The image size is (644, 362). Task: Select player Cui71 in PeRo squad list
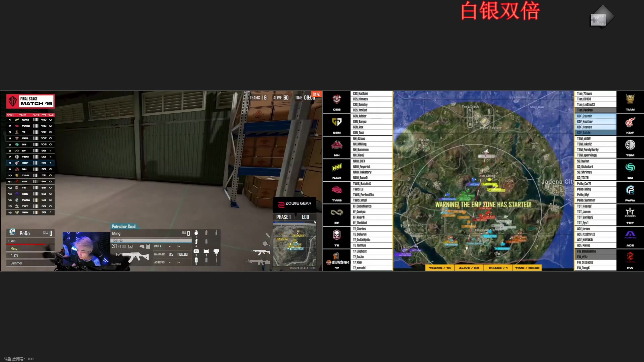click(x=30, y=256)
